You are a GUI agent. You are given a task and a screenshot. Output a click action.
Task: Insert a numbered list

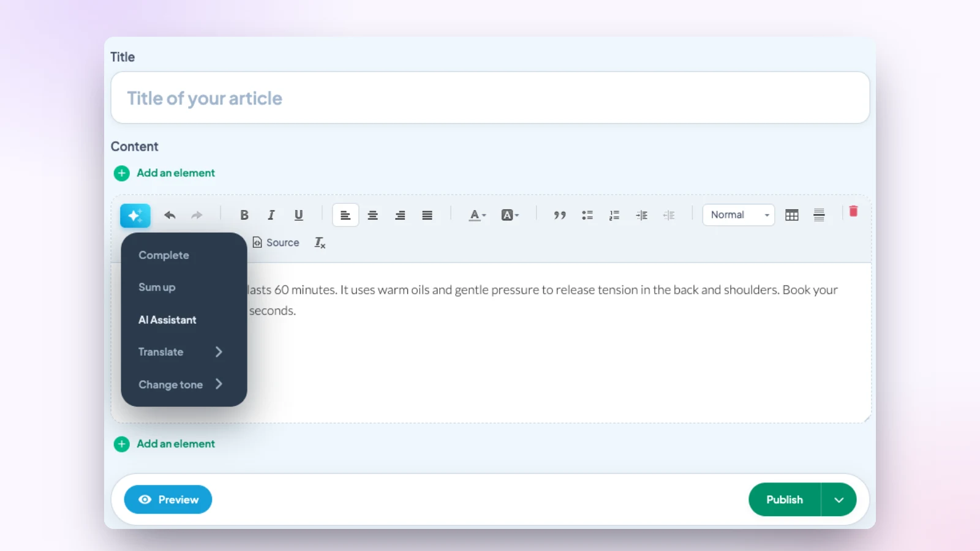(x=614, y=216)
